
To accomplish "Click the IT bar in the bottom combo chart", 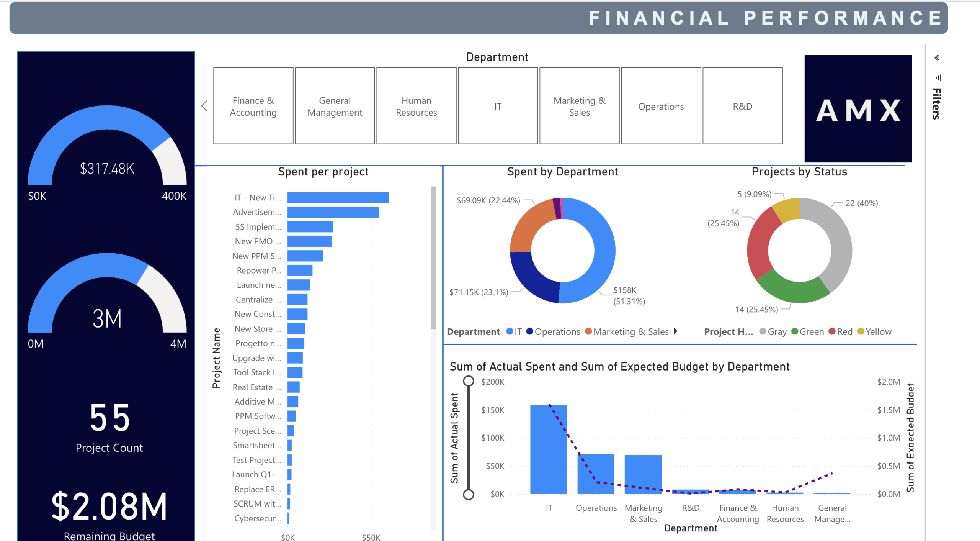I will point(549,448).
